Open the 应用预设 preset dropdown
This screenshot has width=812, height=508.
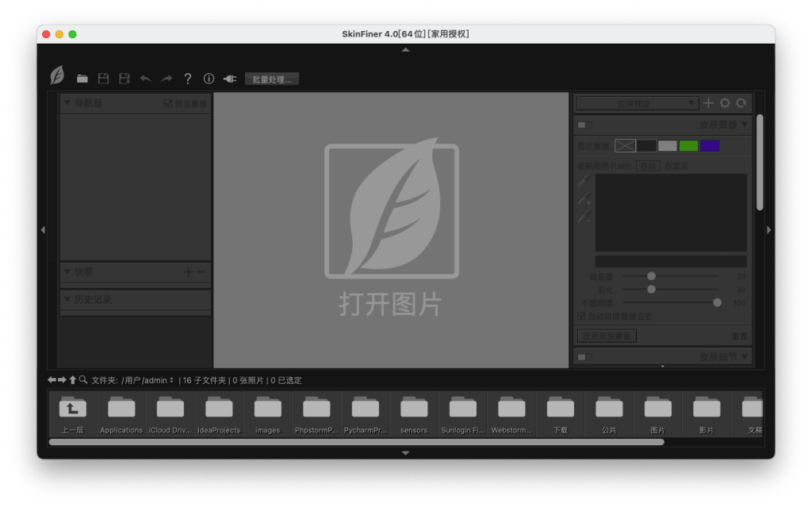pos(638,104)
